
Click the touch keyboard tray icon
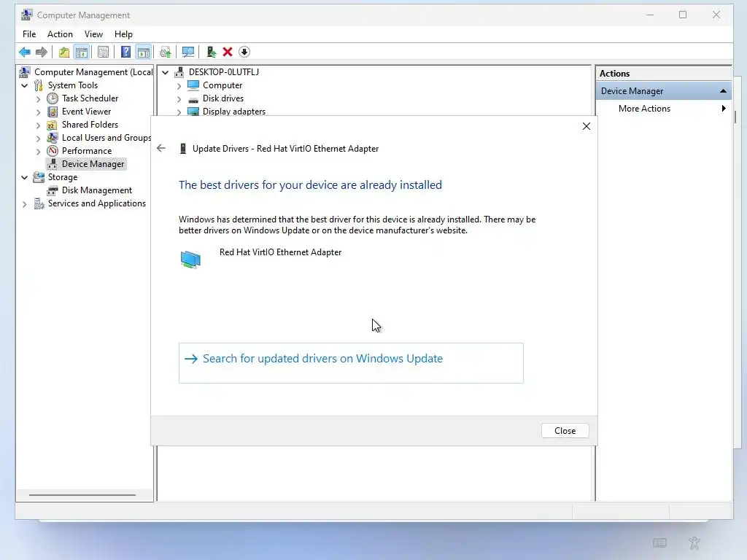659,542
